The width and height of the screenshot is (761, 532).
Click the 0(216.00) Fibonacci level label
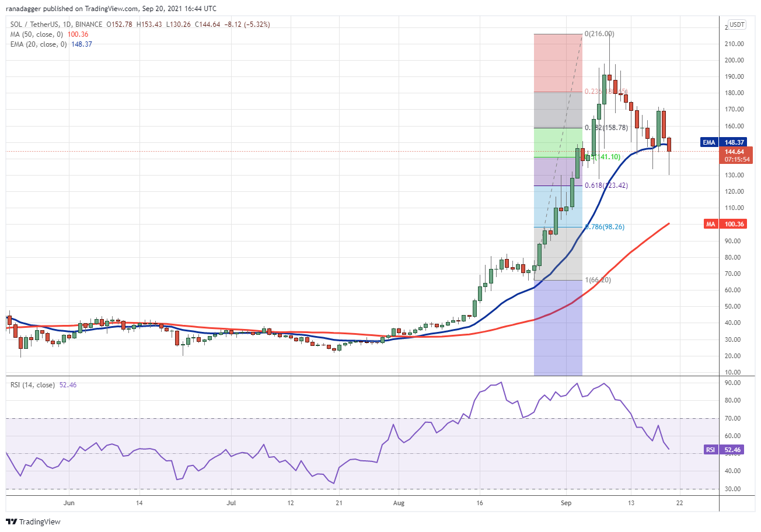600,34
